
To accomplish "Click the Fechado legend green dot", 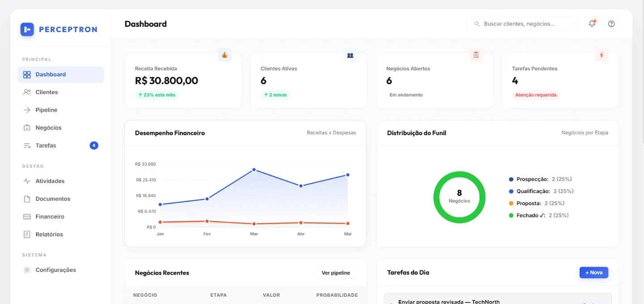I will click(511, 215).
